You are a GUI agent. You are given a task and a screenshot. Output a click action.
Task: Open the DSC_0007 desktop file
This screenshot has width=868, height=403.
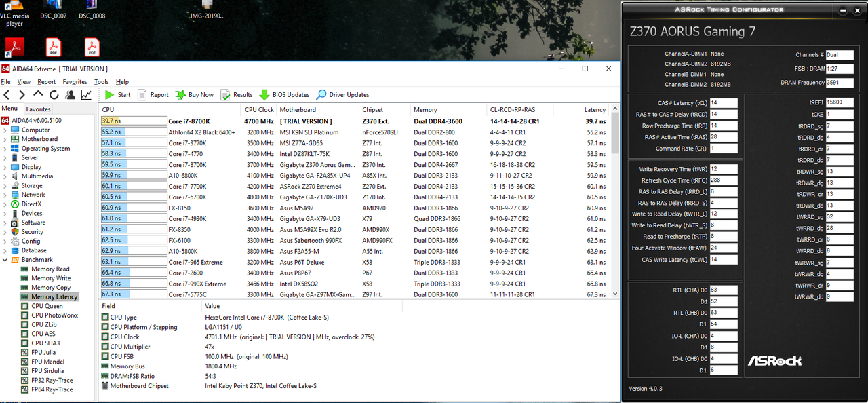click(x=54, y=9)
